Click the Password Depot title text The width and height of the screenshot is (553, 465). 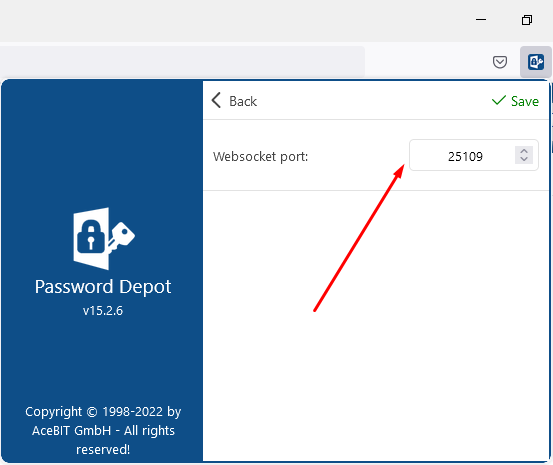(103, 287)
